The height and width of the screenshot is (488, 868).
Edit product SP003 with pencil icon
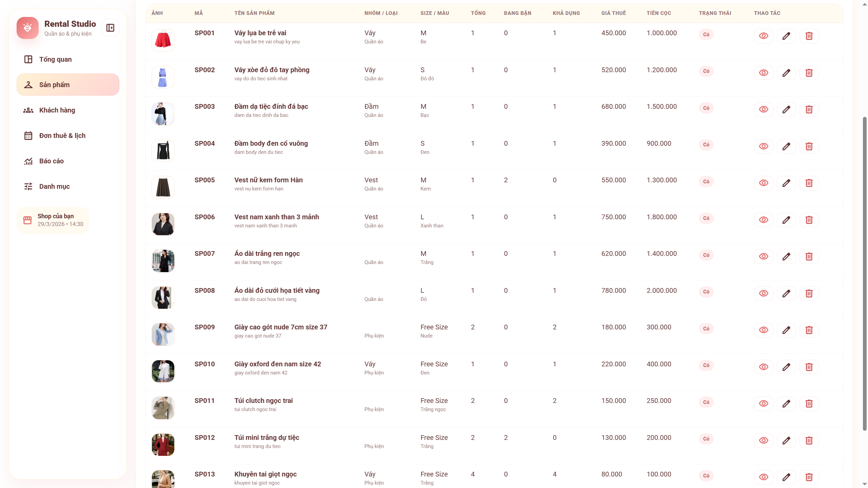(x=786, y=109)
